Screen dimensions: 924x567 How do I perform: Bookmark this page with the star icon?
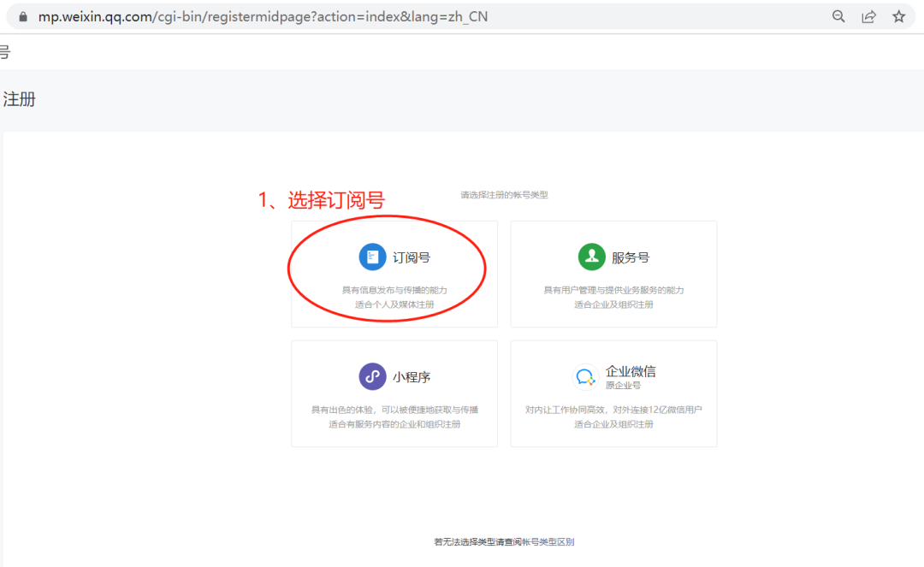[x=898, y=16]
